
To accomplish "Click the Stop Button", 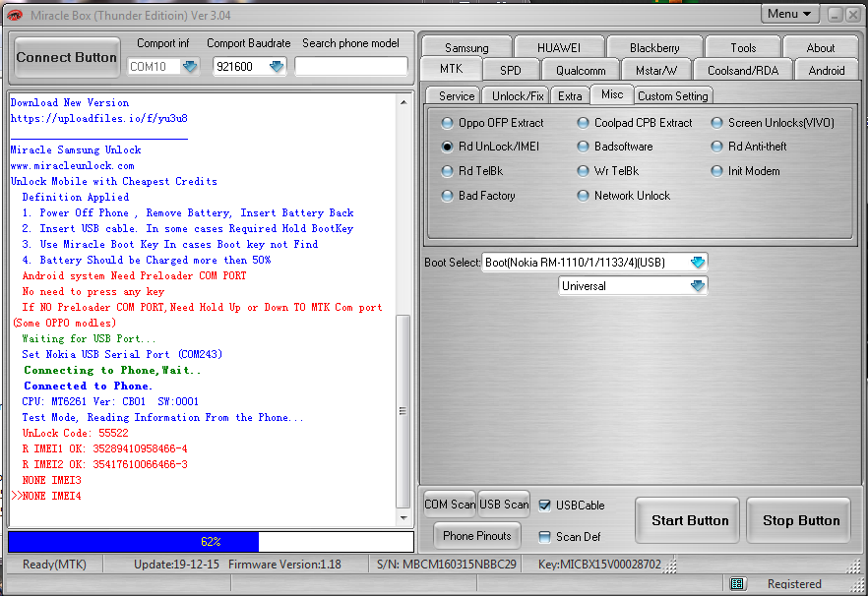I will point(801,520).
